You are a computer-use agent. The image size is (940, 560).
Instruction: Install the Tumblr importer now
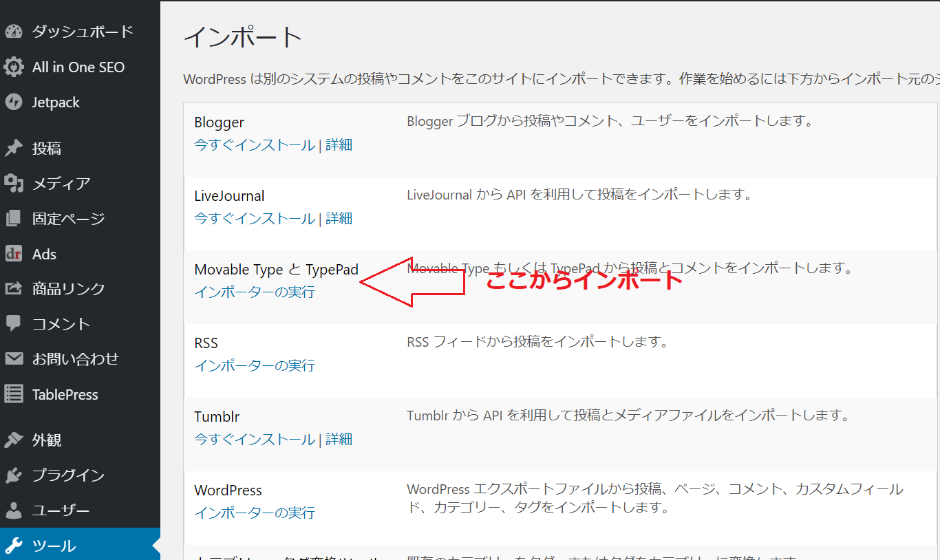[255, 440]
